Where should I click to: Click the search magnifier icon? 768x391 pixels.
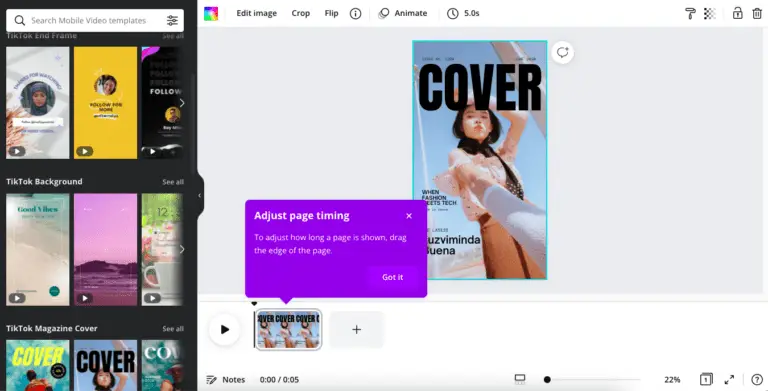point(20,20)
